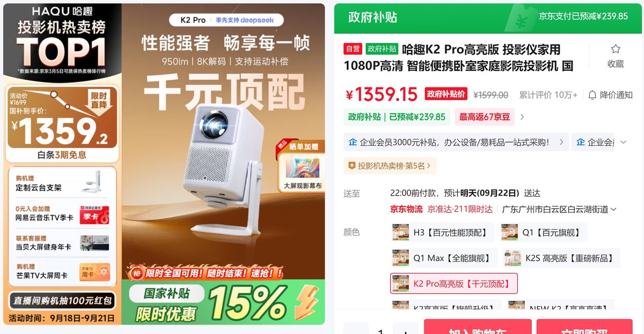Click the 政府补贴价 red price label
This screenshot has width=644, height=334.
point(445,94)
